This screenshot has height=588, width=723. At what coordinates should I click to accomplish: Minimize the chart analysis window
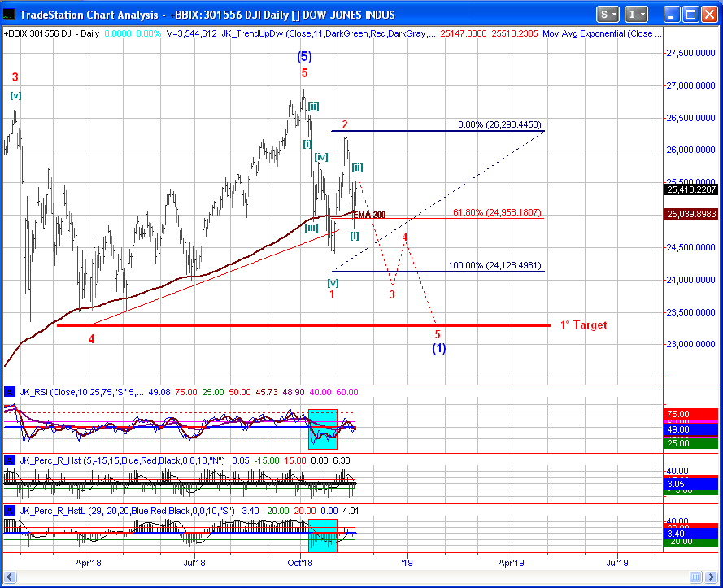coord(672,15)
